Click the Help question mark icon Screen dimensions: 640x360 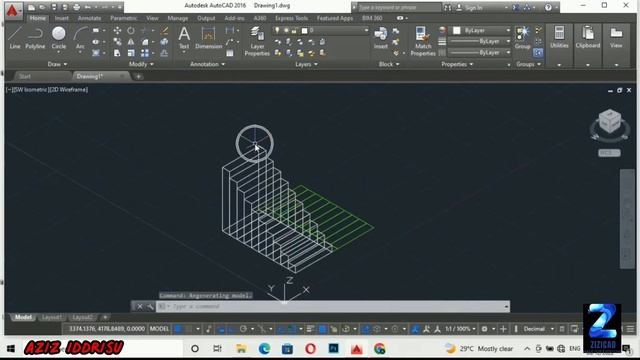click(548, 7)
